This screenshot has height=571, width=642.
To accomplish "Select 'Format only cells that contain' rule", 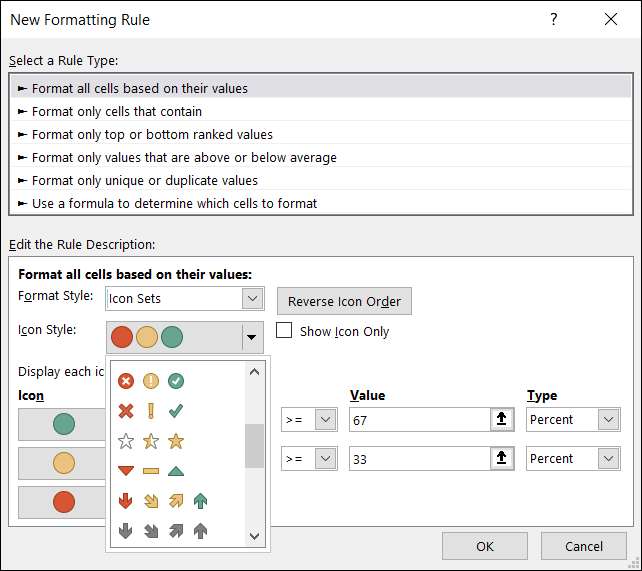I will click(x=117, y=111).
